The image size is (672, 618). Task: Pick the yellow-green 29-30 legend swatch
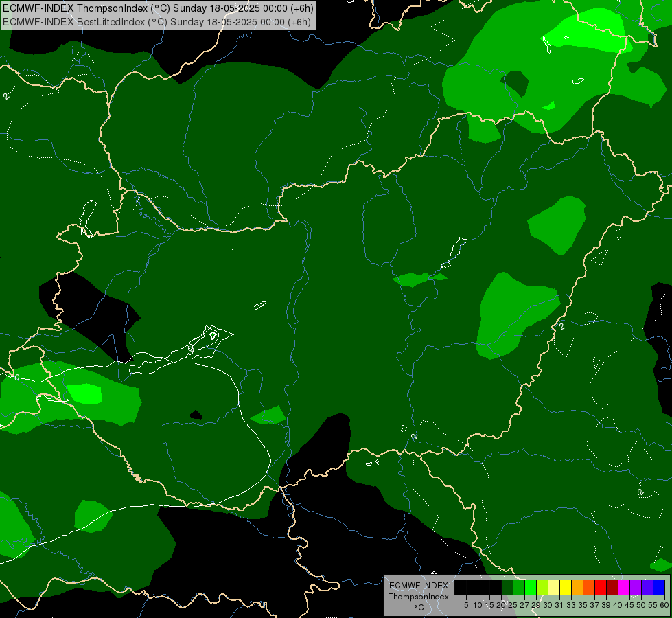(x=542, y=587)
